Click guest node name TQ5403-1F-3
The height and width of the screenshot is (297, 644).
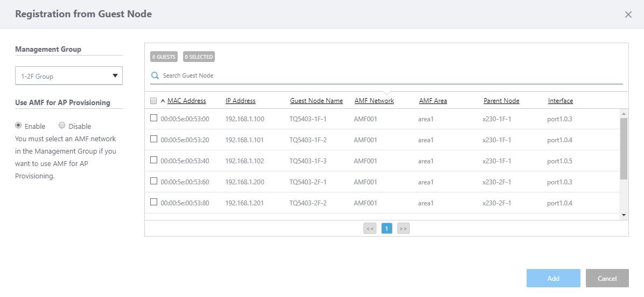tap(308, 161)
